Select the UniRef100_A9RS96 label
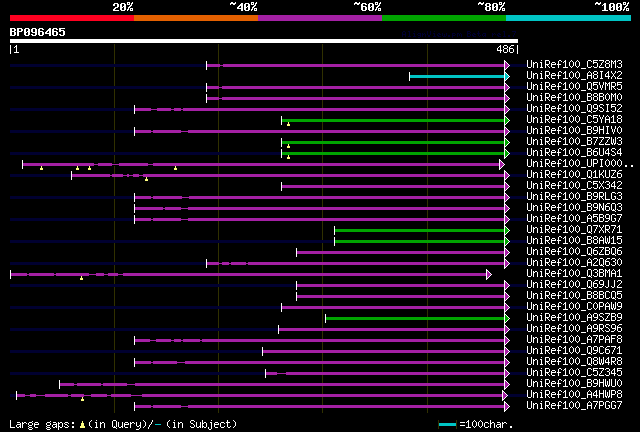This screenshot has width=640, height=432. (x=574, y=329)
